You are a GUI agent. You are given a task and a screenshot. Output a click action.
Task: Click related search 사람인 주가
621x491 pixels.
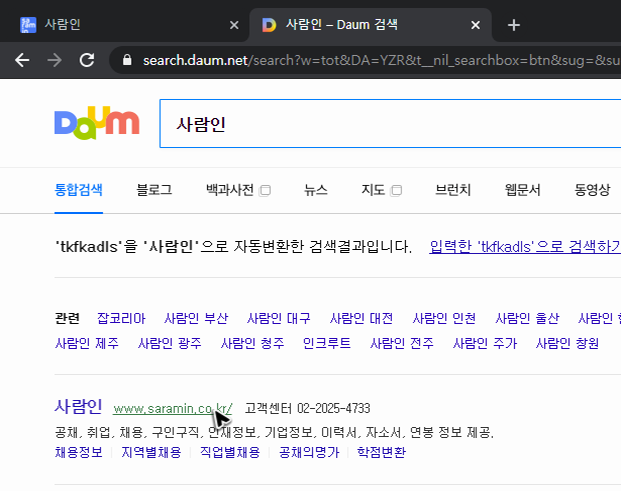click(x=485, y=343)
